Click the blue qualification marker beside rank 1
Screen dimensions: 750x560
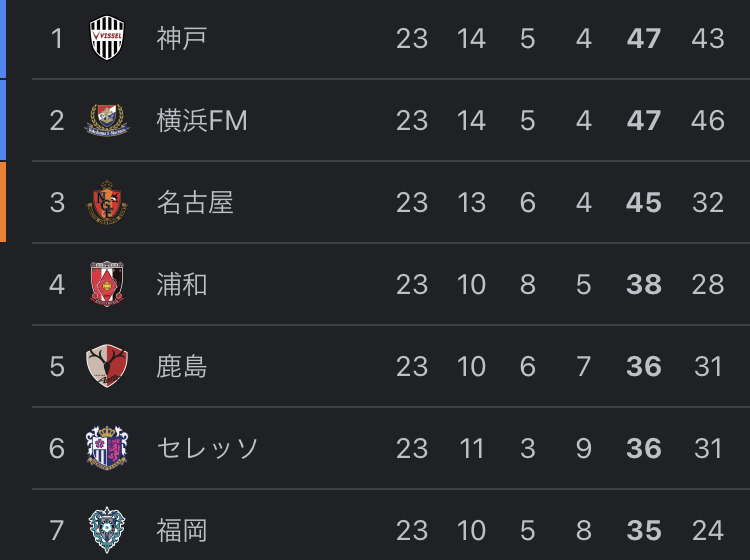pos(3,38)
